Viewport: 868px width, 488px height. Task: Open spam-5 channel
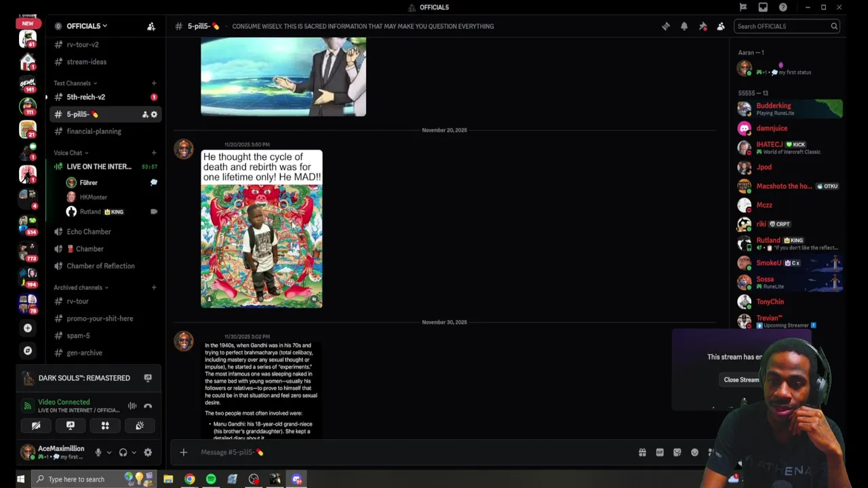(105, 335)
